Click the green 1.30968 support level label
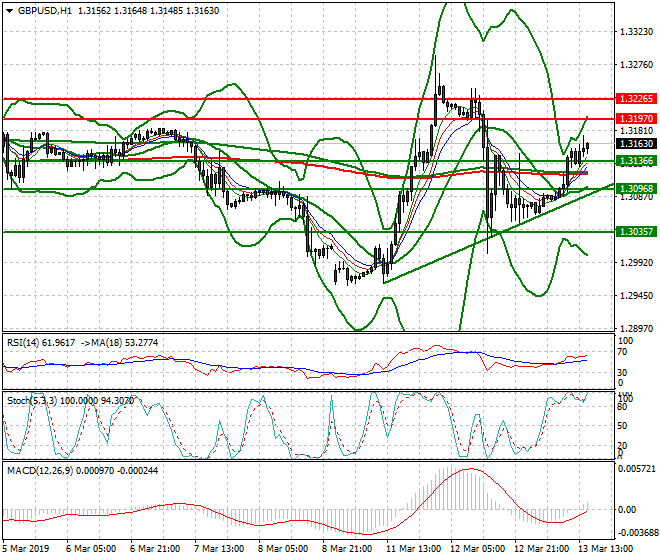The height and width of the screenshot is (560, 660). point(636,189)
